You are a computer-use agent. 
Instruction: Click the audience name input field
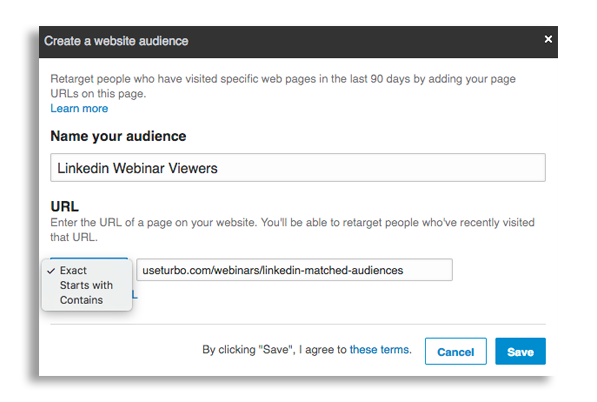coord(298,168)
